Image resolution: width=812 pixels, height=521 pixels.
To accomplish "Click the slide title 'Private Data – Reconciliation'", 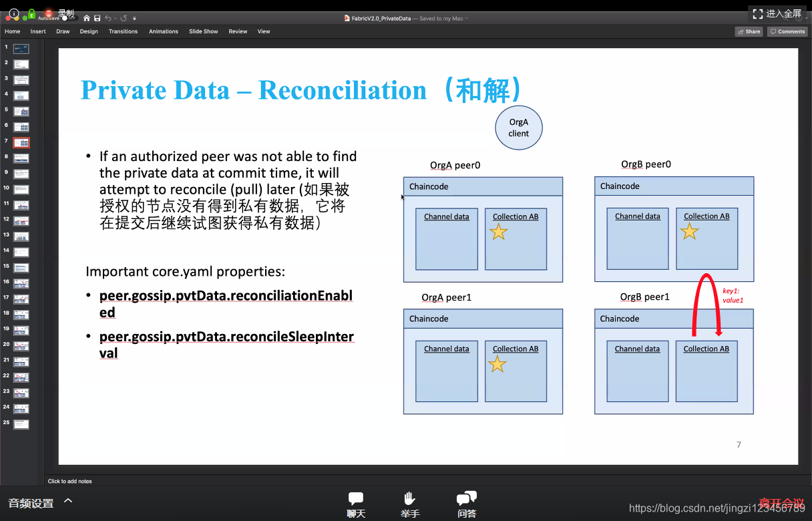I will click(254, 90).
